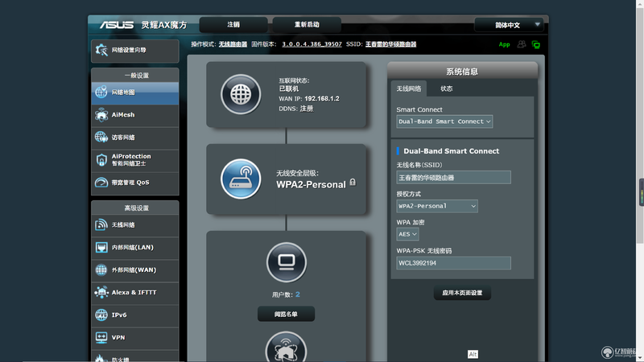Click the AiMesh node house icon

[287, 348]
